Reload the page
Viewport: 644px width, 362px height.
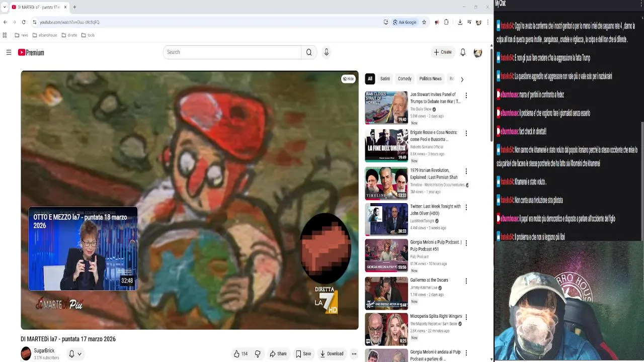[23, 22]
